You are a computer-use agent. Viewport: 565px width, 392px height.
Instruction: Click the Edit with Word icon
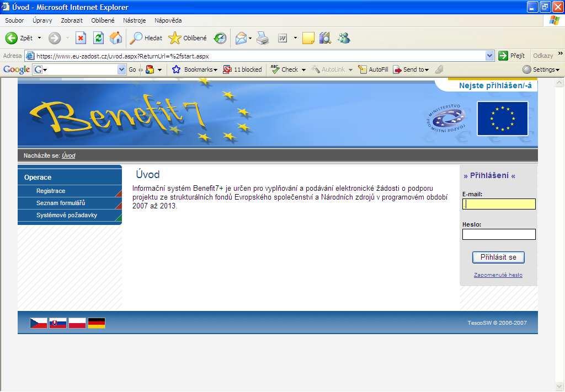click(282, 38)
